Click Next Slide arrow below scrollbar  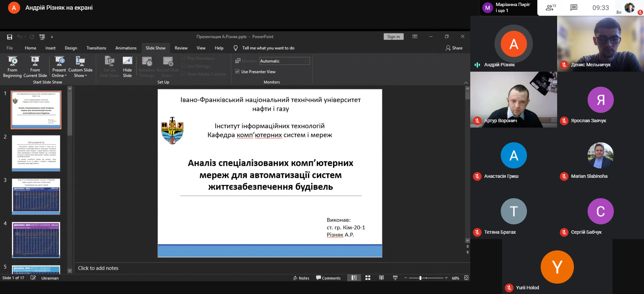point(468,252)
